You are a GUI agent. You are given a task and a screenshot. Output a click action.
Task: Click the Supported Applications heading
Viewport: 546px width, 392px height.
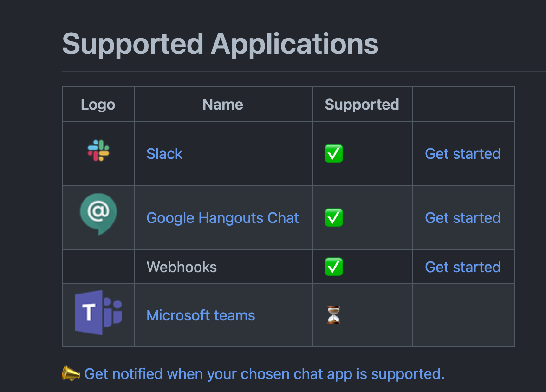tap(220, 44)
